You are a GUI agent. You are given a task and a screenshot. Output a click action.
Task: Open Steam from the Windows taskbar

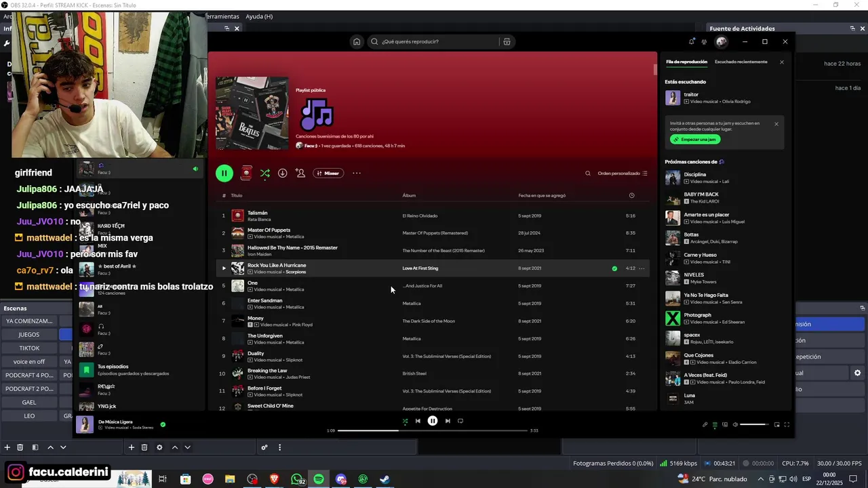[384, 479]
